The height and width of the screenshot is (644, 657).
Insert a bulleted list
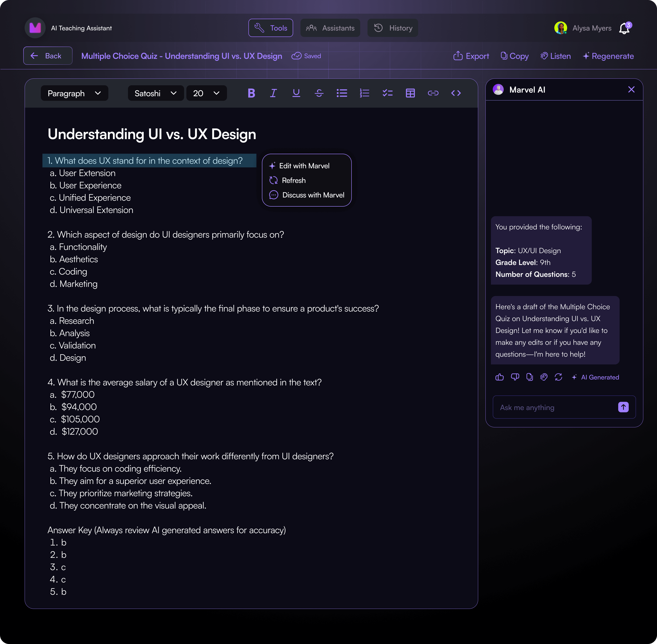coord(342,93)
